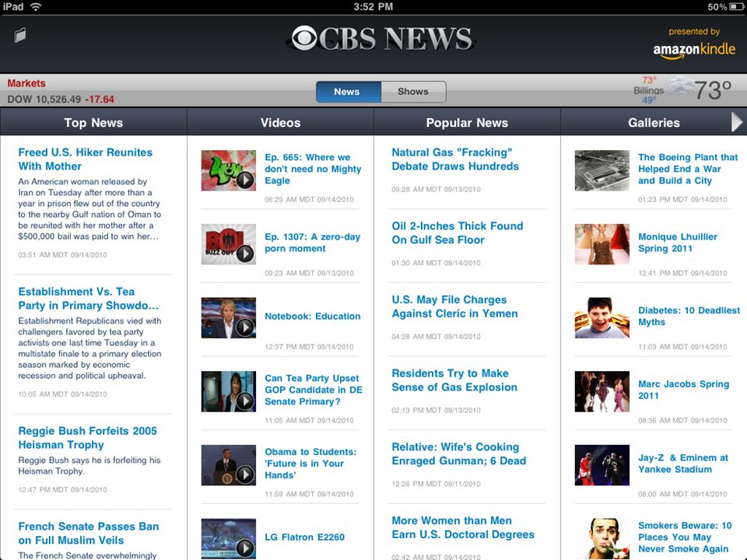Open Residents Try to Make Sense article
Viewport: 747px width, 560px height.
click(454, 380)
